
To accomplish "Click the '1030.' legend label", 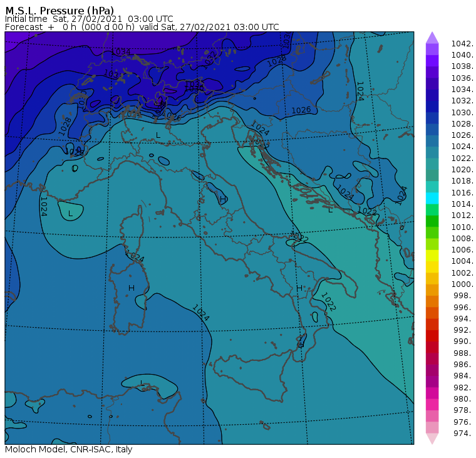I will 462,112.
